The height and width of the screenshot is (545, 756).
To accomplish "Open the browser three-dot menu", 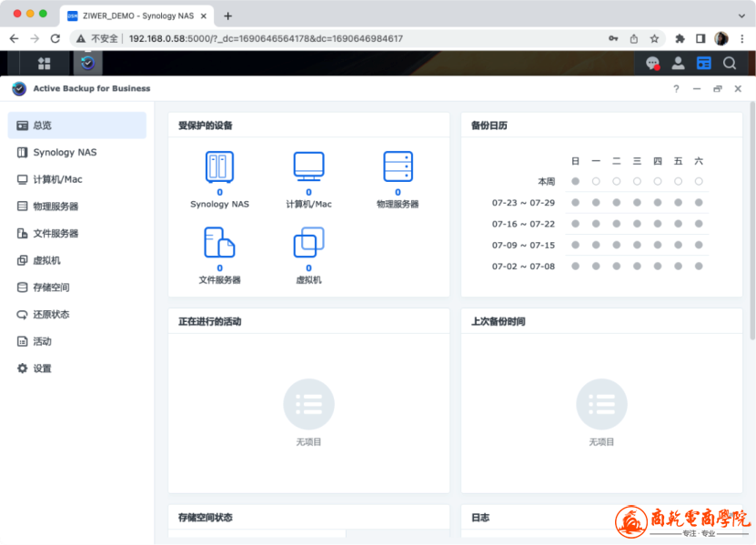I will (742, 38).
